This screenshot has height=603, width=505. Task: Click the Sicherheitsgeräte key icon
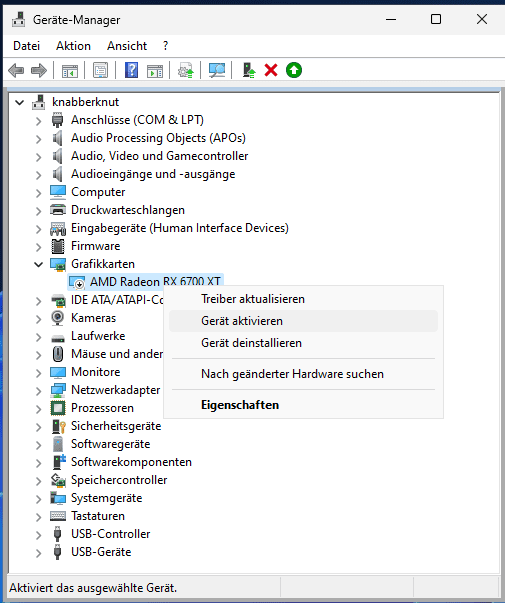pos(58,426)
